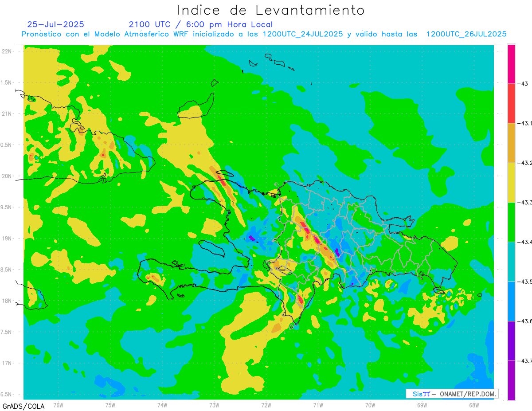The image size is (532, 411).
Task: Click "2100 UTC / 6:00 pm Hora Local"
Action: point(201,24)
